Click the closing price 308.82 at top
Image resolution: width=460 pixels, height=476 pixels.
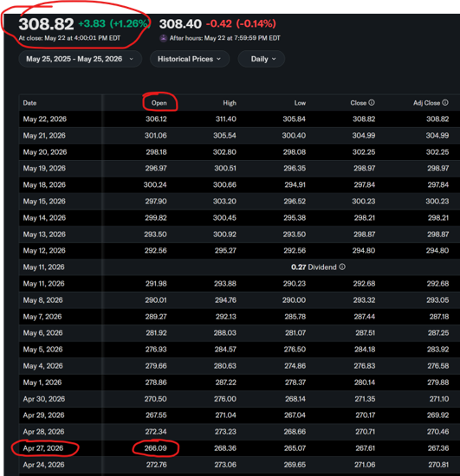coord(46,24)
